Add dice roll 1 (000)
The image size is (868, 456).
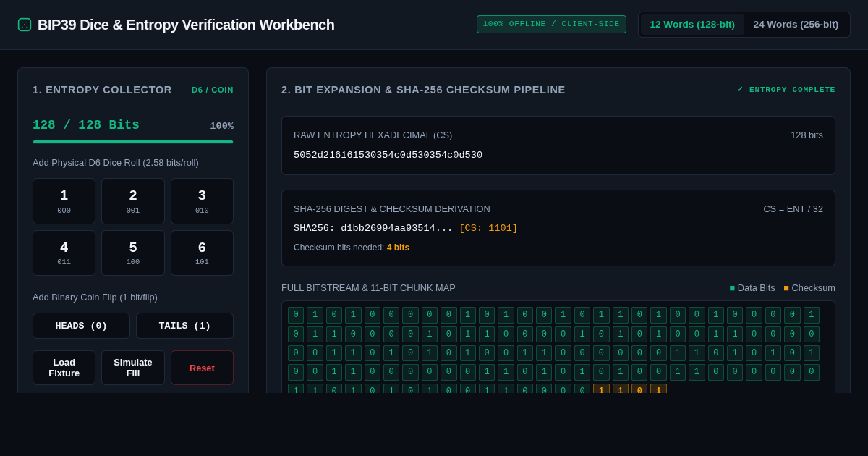(x=64, y=201)
